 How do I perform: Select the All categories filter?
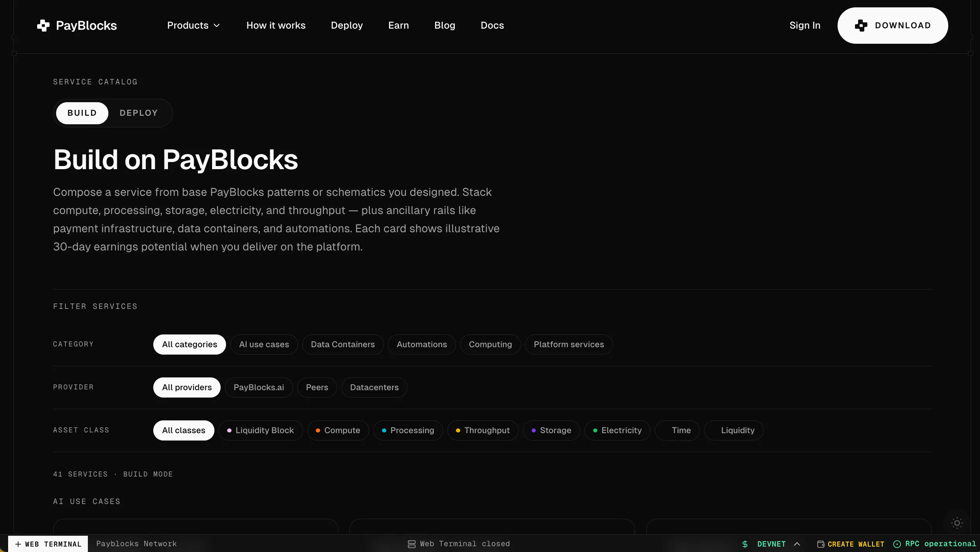click(190, 345)
